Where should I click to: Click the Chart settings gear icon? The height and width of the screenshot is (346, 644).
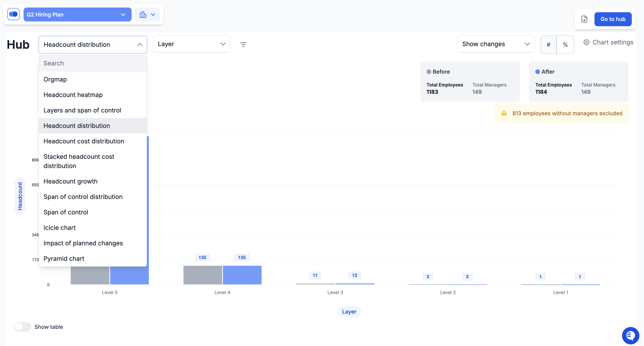586,42
